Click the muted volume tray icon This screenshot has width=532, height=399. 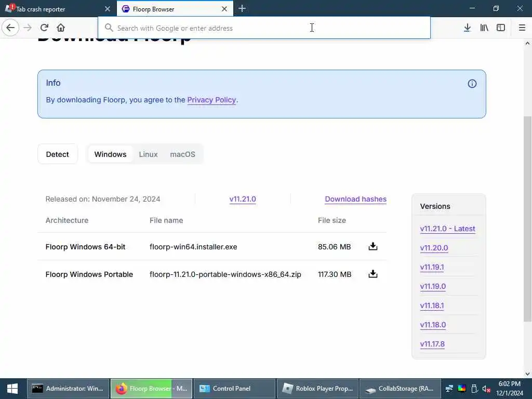coord(486,389)
